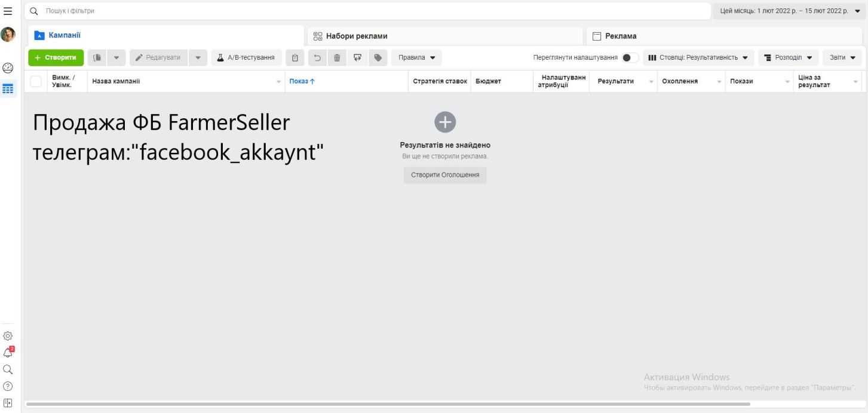Click the duplicate campaign icon
Image resolution: width=868 pixels, height=413 pixels.
97,57
